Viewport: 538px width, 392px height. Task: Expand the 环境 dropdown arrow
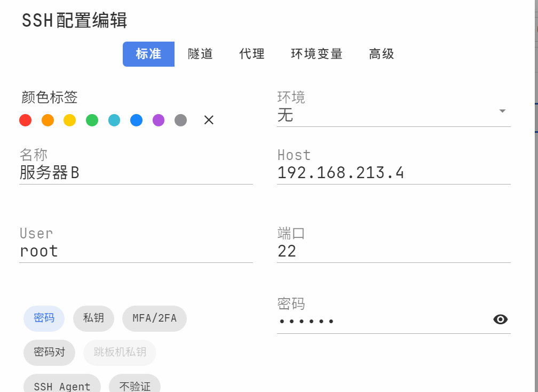pyautogui.click(x=502, y=111)
